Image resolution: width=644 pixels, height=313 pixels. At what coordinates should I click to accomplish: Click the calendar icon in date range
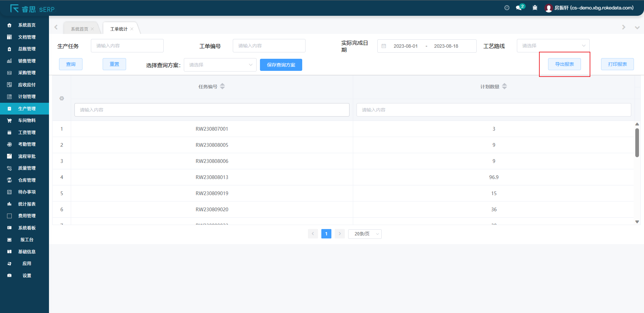pos(384,46)
